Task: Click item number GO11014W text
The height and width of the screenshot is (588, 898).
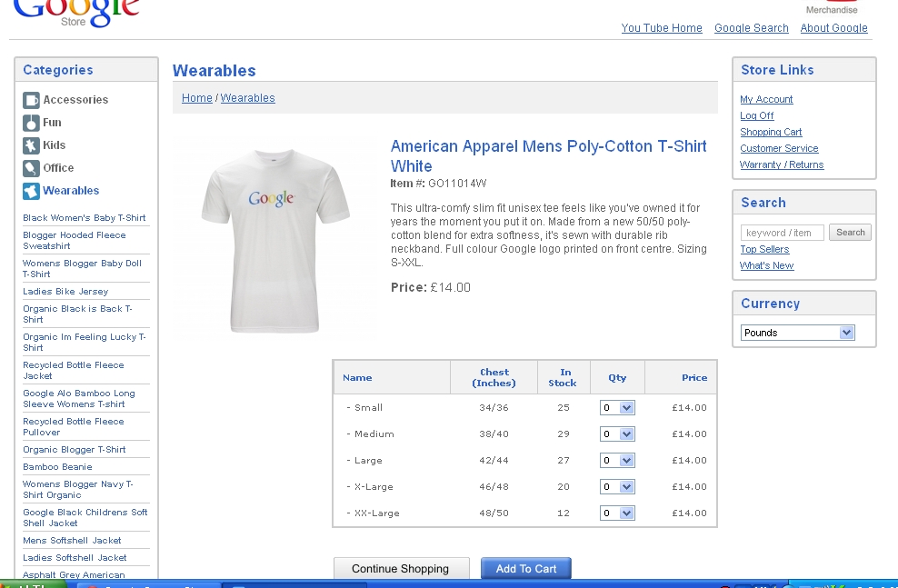Action: pyautogui.click(x=457, y=184)
